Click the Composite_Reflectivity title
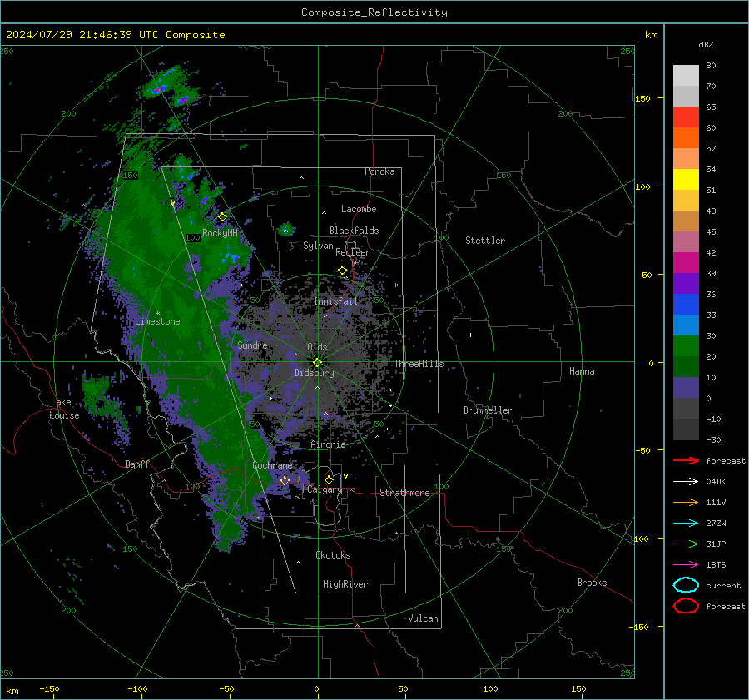This screenshot has width=749, height=700. coord(374,12)
